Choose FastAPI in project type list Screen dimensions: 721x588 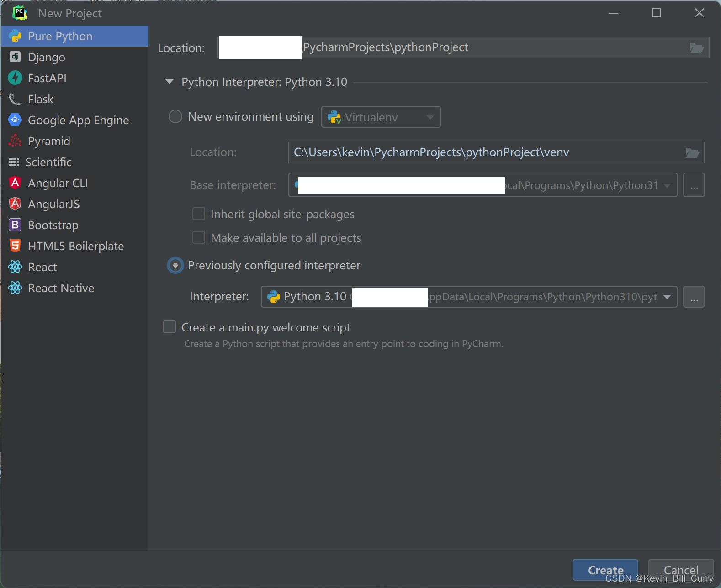tap(75, 78)
